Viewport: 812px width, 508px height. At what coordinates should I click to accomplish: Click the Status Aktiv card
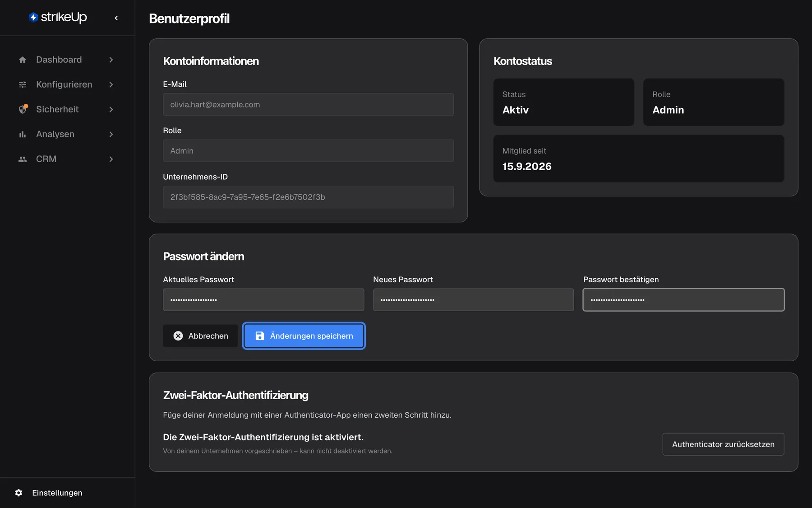click(x=563, y=102)
